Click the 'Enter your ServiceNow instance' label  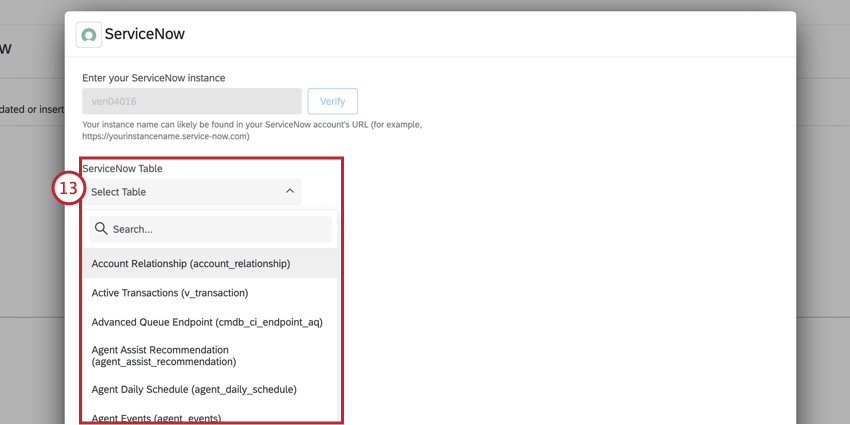coord(154,78)
